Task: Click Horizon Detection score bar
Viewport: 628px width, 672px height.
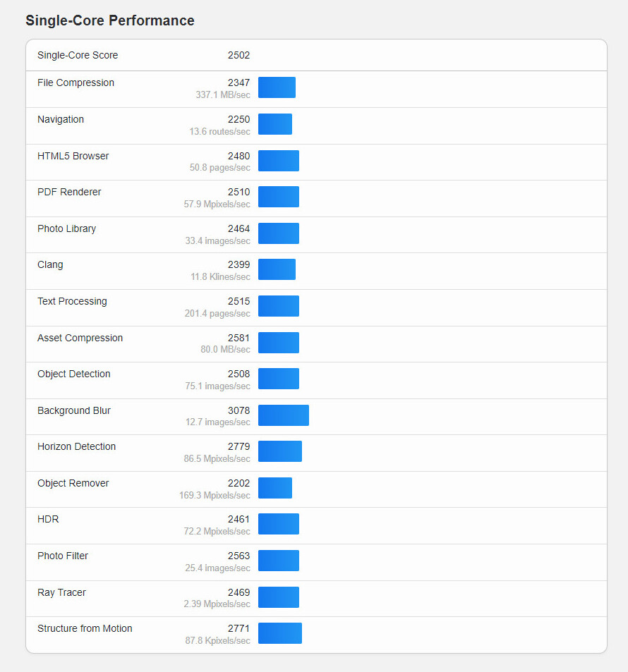Action: (280, 451)
